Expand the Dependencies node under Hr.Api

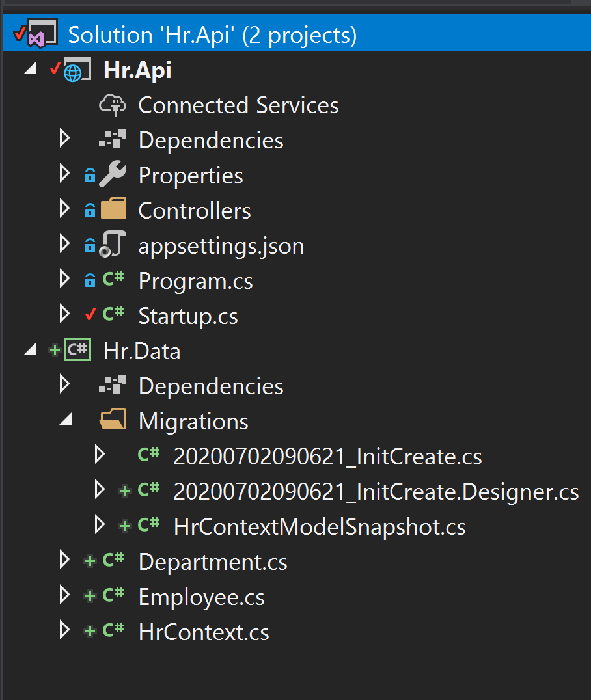point(63,140)
